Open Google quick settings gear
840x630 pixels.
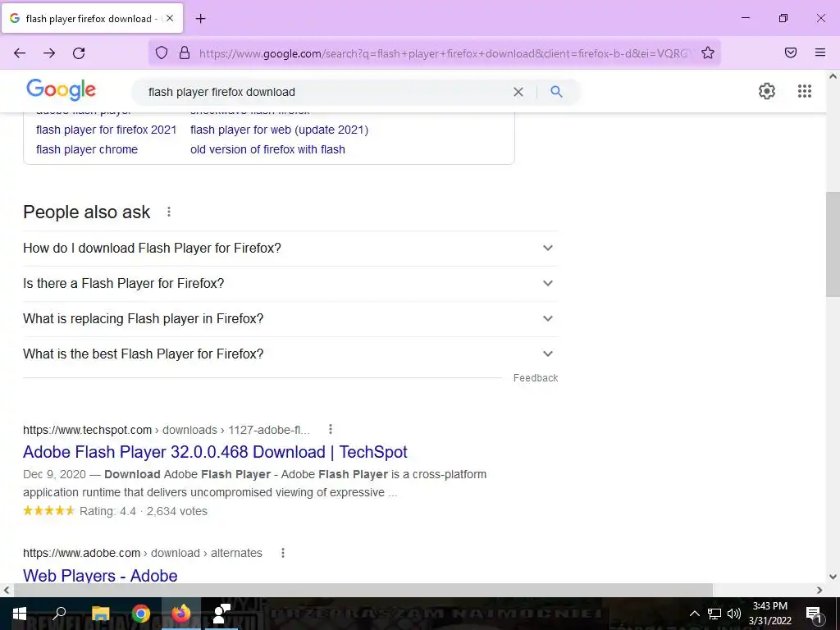point(767,91)
